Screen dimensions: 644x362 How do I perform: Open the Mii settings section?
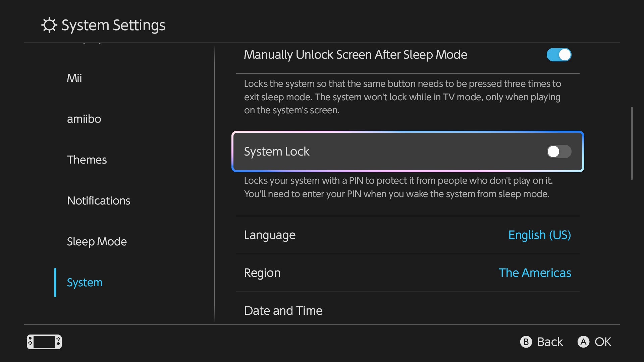pyautogui.click(x=74, y=78)
